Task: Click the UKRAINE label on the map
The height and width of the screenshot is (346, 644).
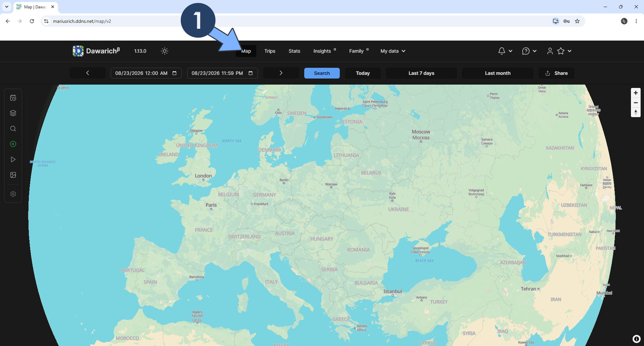Action: (x=398, y=209)
